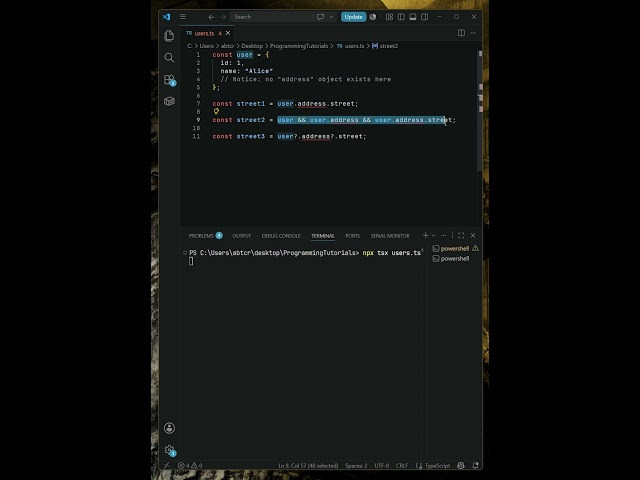Open notifications bell icon
Viewport: 640px width, 480px height.
tap(475, 465)
